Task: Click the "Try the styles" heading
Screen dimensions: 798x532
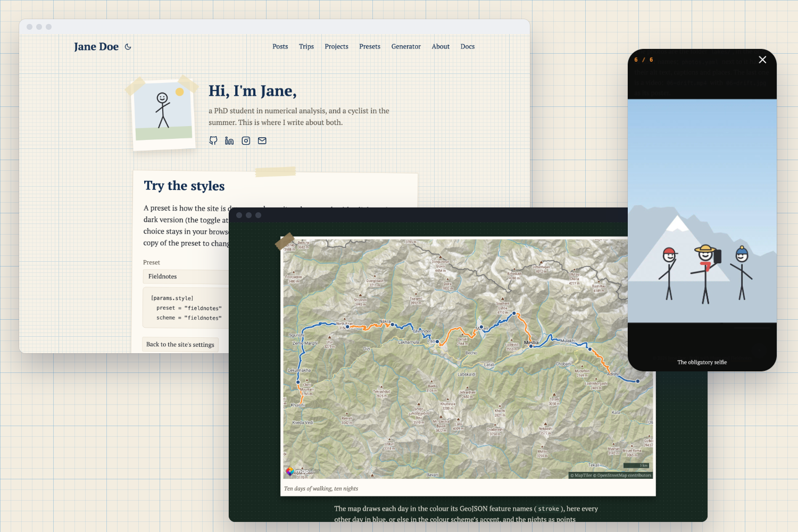Action: (184, 186)
